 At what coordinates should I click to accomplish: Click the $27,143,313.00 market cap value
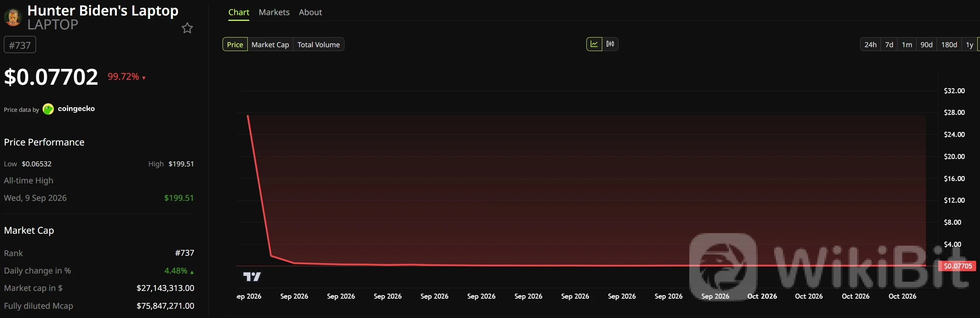tap(165, 288)
